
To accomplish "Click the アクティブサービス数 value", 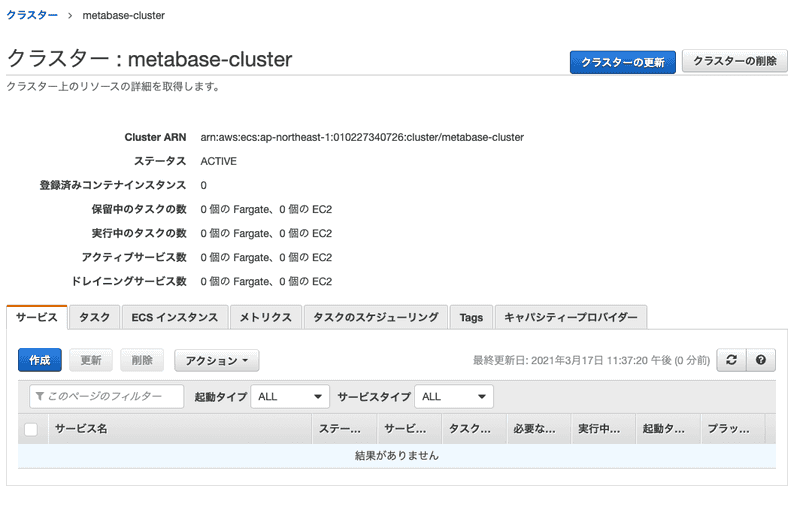I will click(x=266, y=257).
